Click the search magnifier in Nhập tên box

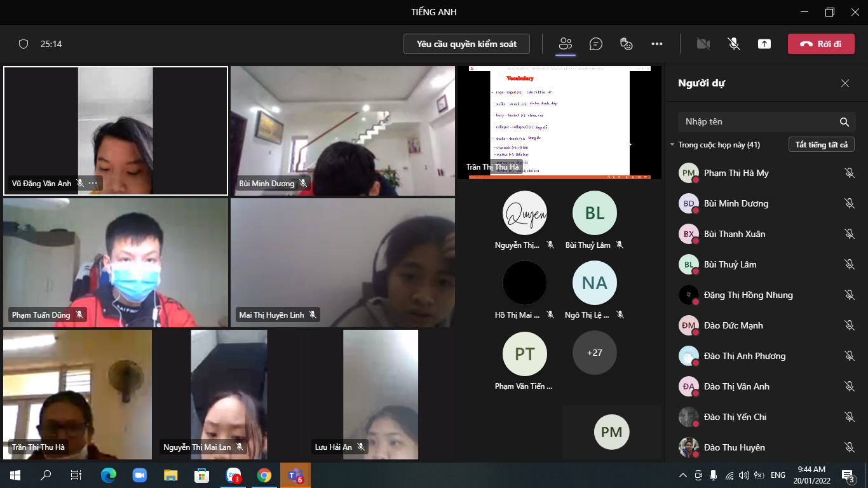844,122
